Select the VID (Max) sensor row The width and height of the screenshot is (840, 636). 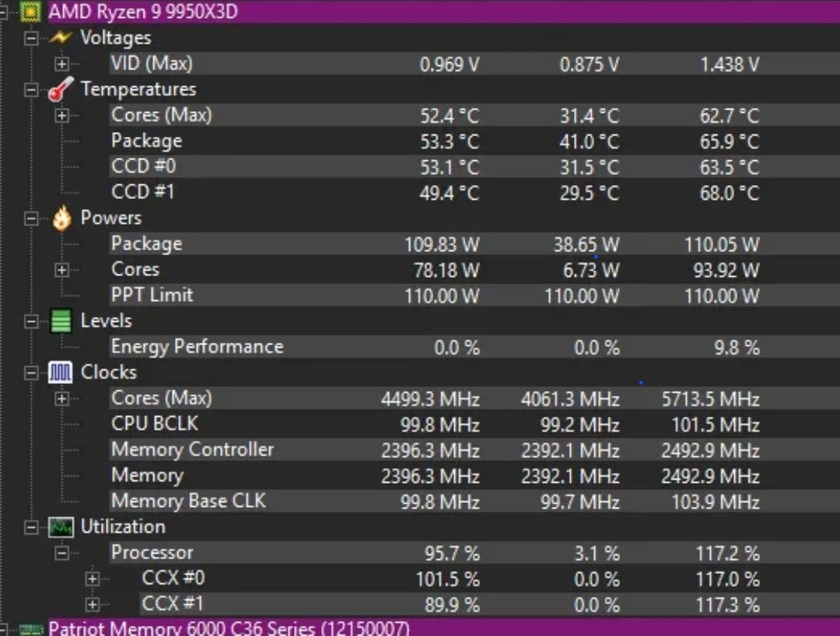(x=474, y=63)
